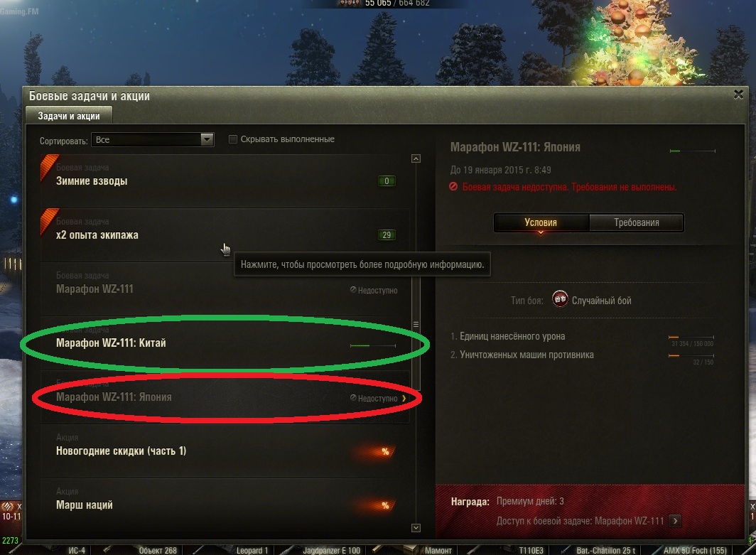Toggle the Скрывать выполненные checkbox
The width and height of the screenshot is (756, 555).
233,139
